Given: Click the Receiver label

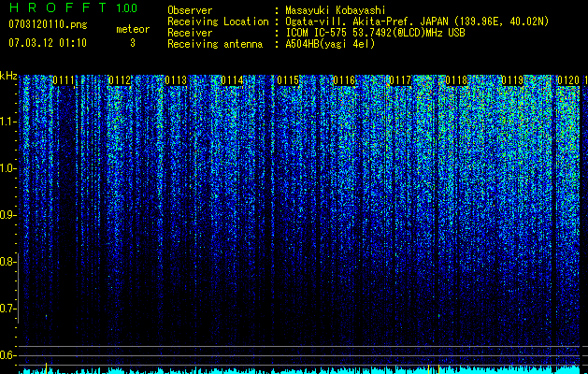Looking at the screenshot, I should 190,33.
